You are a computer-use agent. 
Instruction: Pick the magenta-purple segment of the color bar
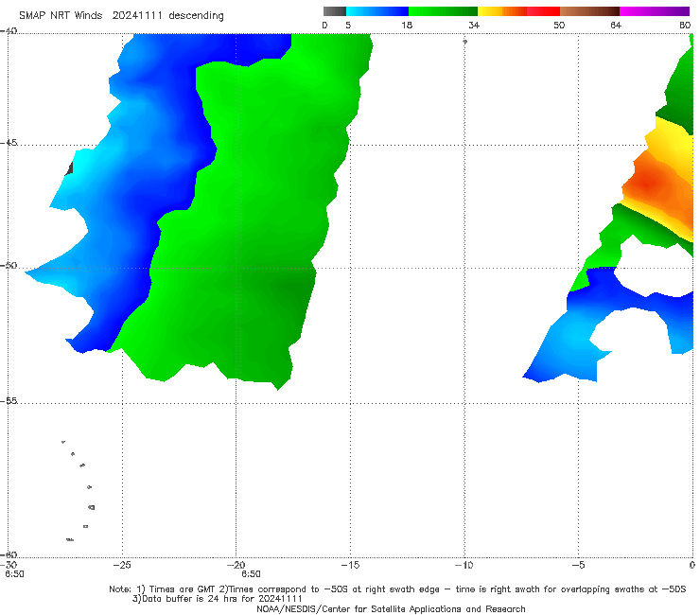655,11
